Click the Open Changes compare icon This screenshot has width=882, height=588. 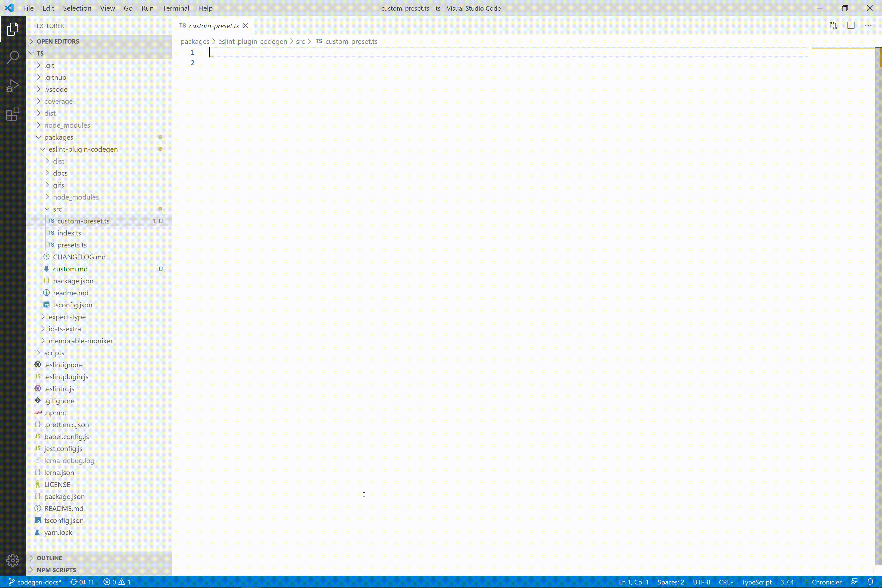[x=833, y=26]
